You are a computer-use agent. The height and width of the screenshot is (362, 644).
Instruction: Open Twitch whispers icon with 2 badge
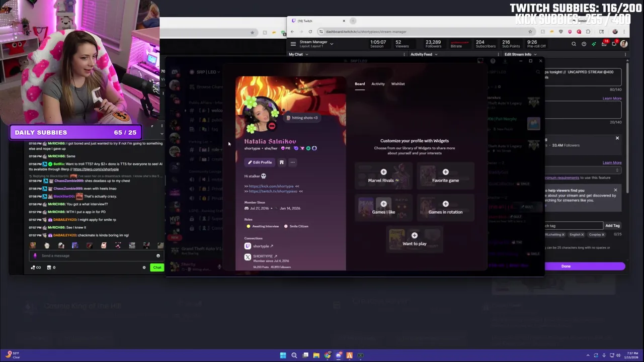pyautogui.click(x=614, y=44)
